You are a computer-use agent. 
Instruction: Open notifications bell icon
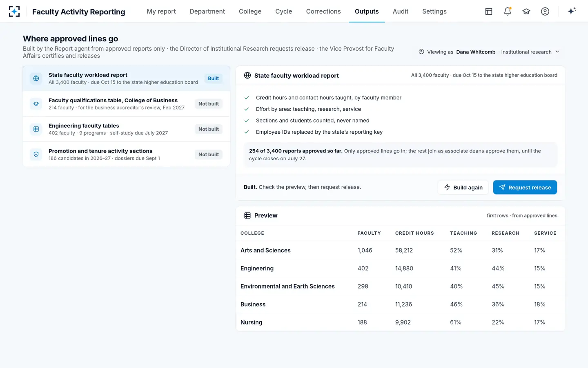[508, 11]
